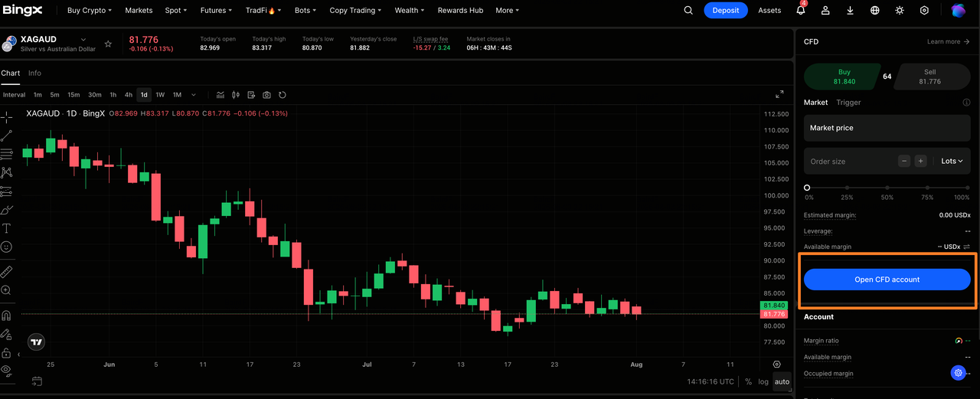This screenshot has width=980, height=399.
Task: Click the blue floating settings button
Action: (x=958, y=373)
